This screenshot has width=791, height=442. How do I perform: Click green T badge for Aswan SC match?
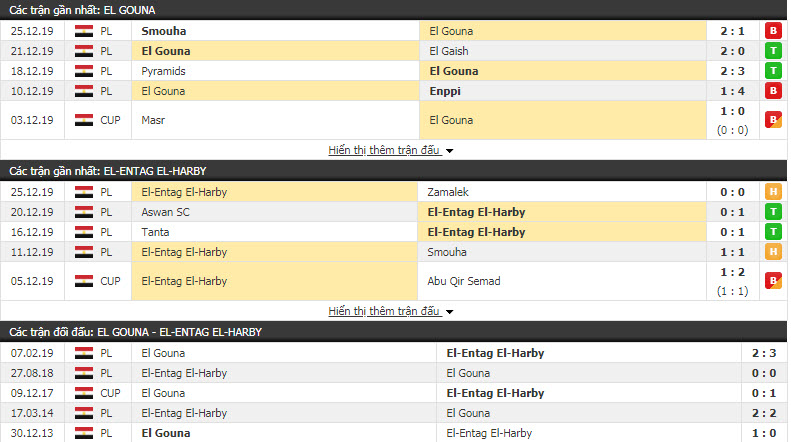coord(773,212)
